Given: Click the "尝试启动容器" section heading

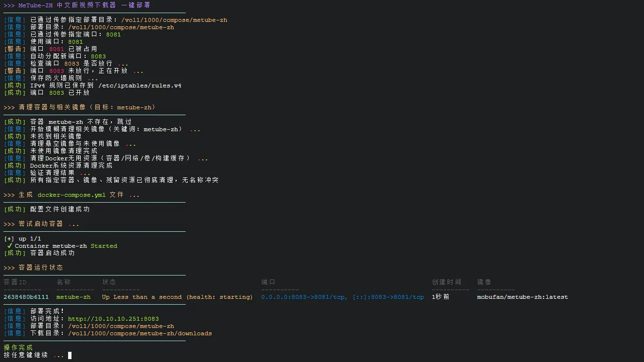Looking at the screenshot, I should pyautogui.click(x=41, y=224).
